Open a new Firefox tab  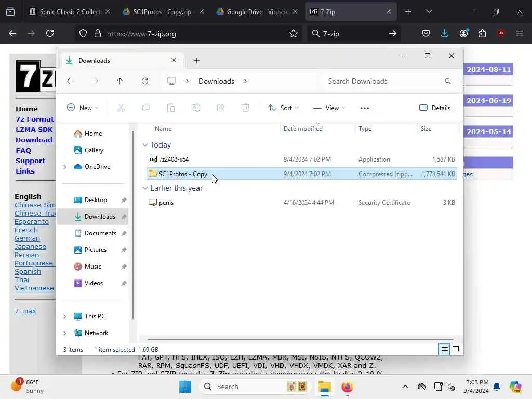[408, 11]
